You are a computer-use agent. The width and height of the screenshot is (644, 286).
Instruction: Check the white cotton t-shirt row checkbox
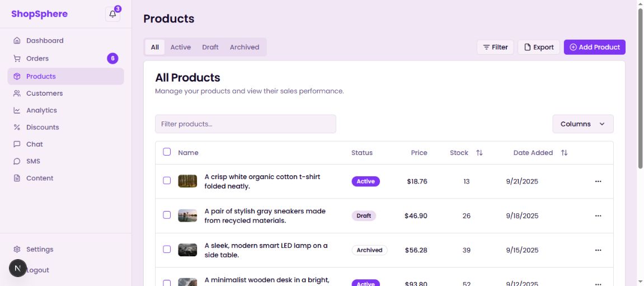click(167, 181)
